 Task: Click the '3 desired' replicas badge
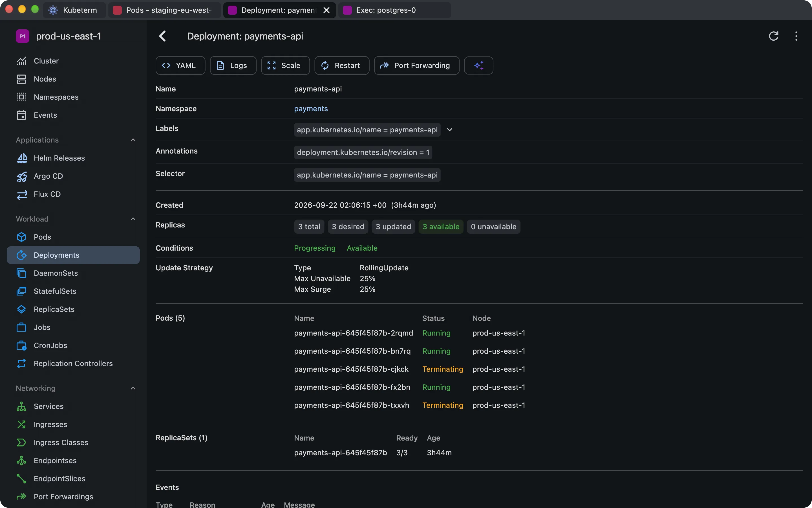pyautogui.click(x=348, y=227)
